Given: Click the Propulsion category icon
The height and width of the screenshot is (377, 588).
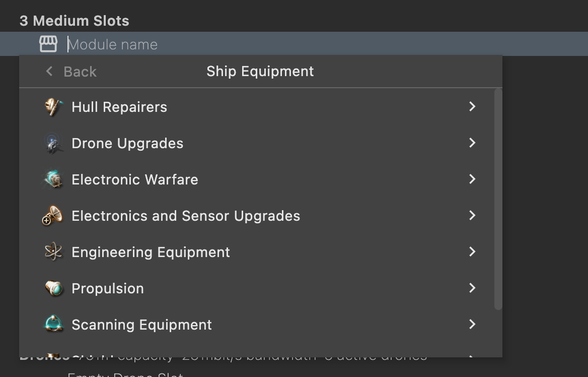Looking at the screenshot, I should 53,288.
